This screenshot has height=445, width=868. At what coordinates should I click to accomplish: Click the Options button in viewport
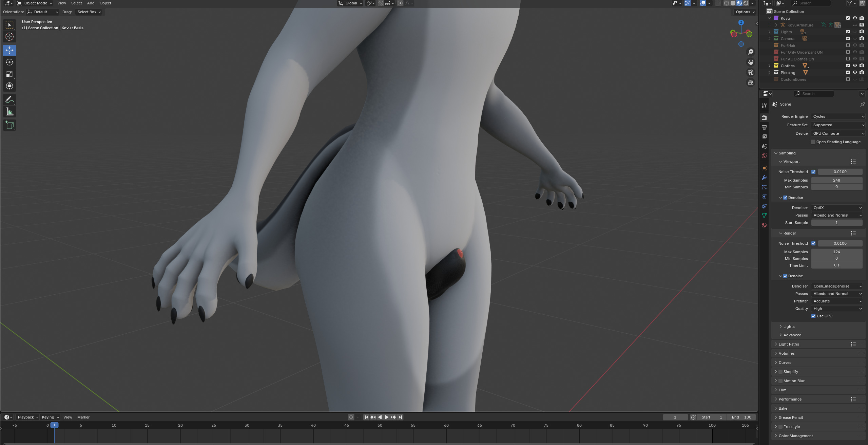pos(745,12)
